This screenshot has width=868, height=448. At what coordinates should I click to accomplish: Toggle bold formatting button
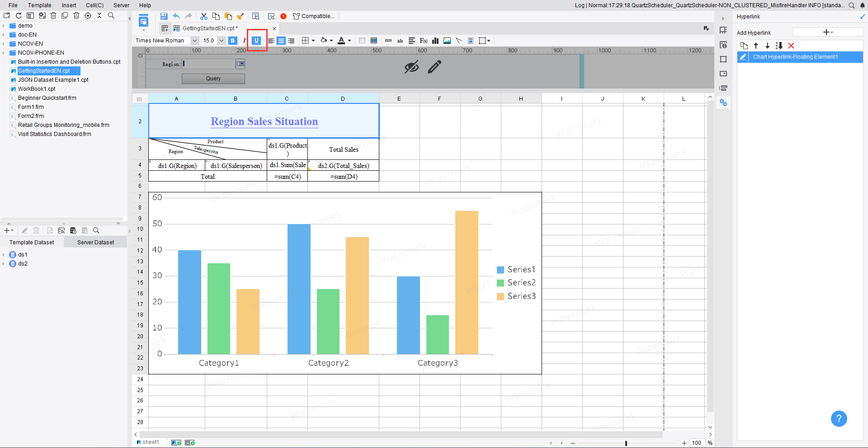coord(233,41)
